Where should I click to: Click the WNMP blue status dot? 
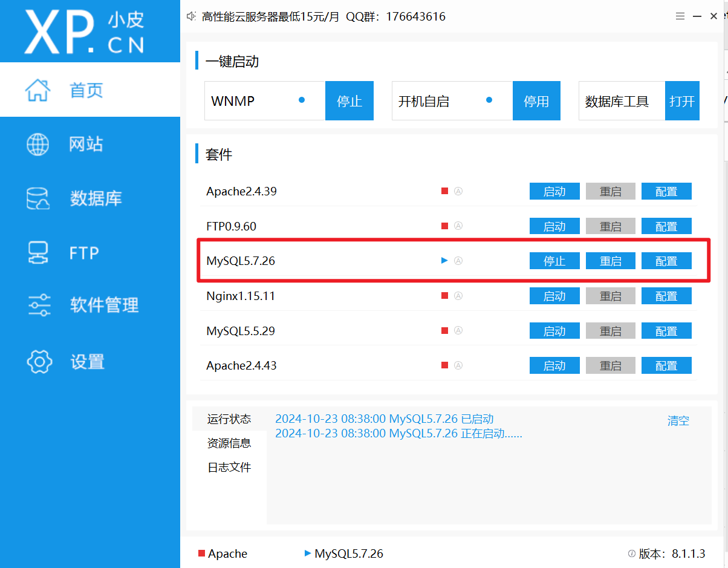(x=302, y=100)
